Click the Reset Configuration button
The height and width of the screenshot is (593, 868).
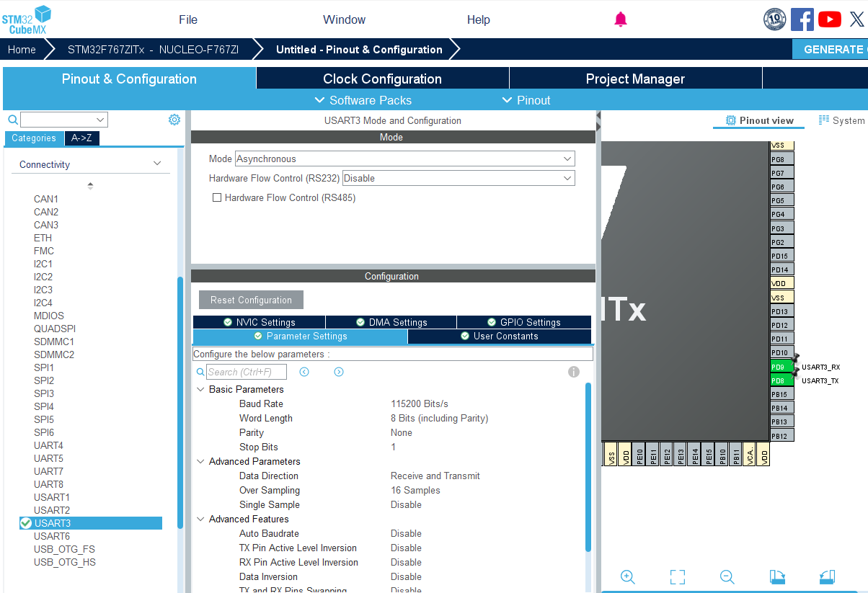pos(251,300)
